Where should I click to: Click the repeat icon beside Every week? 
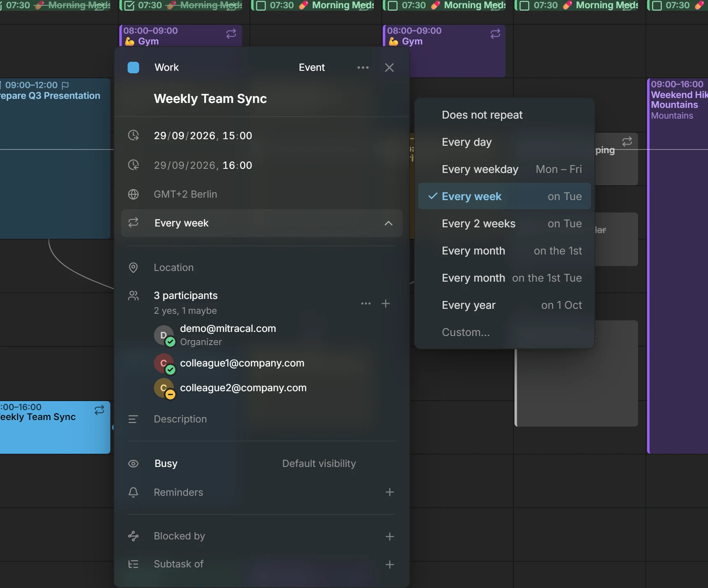point(133,223)
